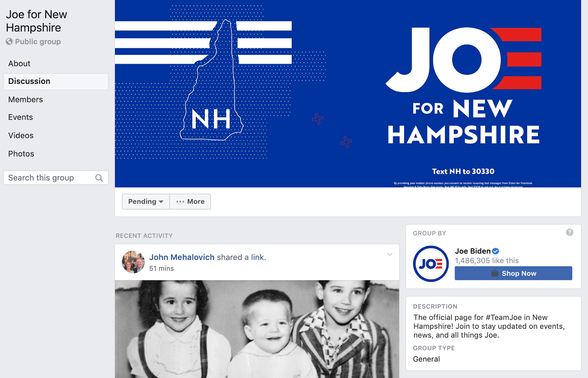Screen dimensions: 588x378
Task: Click the verified badge next to Joe Biden
Action: 495,251
